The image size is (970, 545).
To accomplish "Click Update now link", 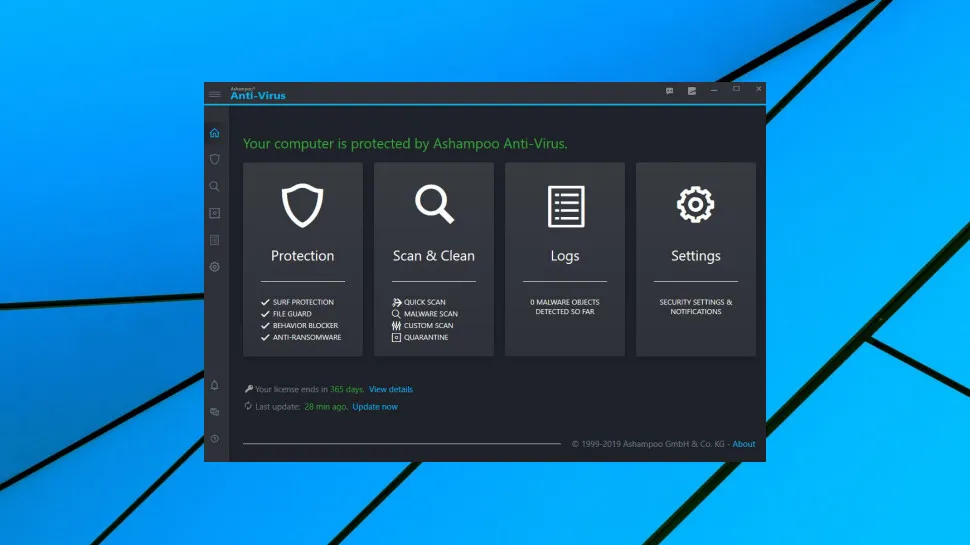I will point(375,406).
